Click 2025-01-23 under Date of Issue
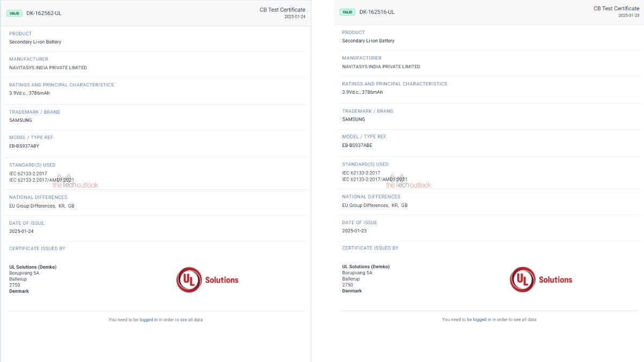The height and width of the screenshot is (362, 644). 355,231
